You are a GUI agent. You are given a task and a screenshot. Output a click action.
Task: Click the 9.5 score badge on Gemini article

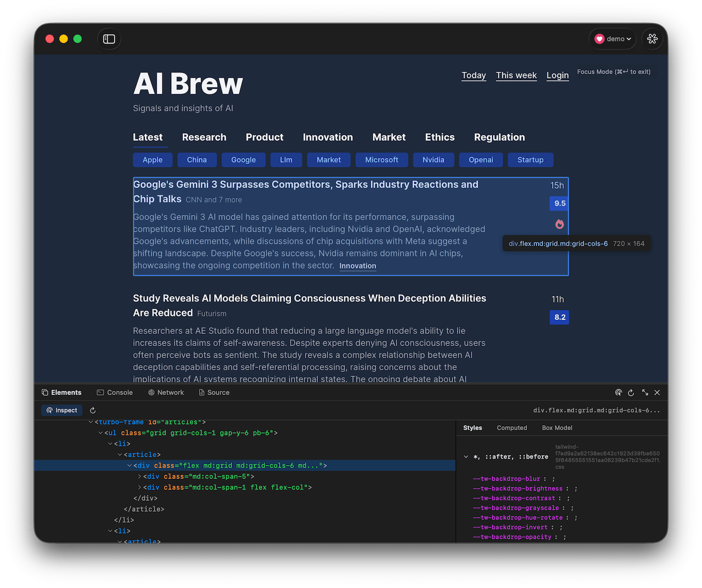[559, 203]
